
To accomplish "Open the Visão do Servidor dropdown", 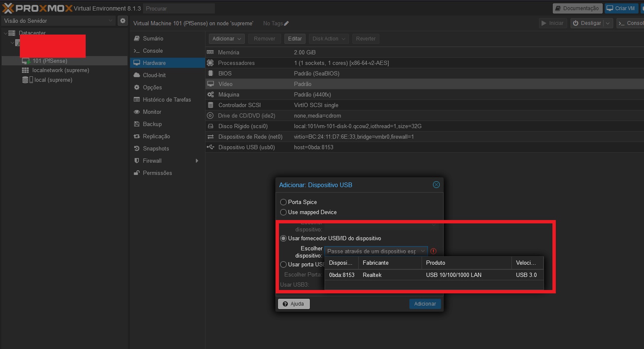I will [58, 21].
